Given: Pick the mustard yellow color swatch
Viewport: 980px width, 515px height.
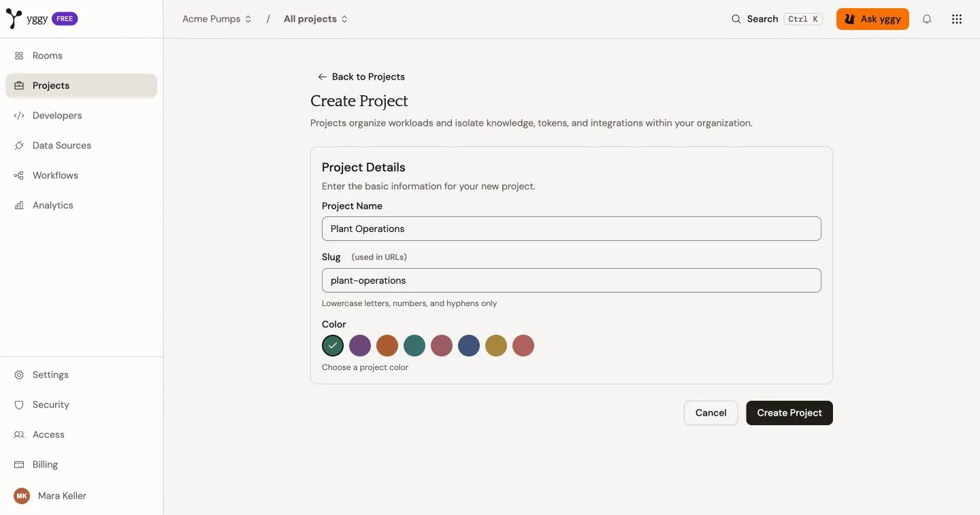Looking at the screenshot, I should (x=496, y=346).
